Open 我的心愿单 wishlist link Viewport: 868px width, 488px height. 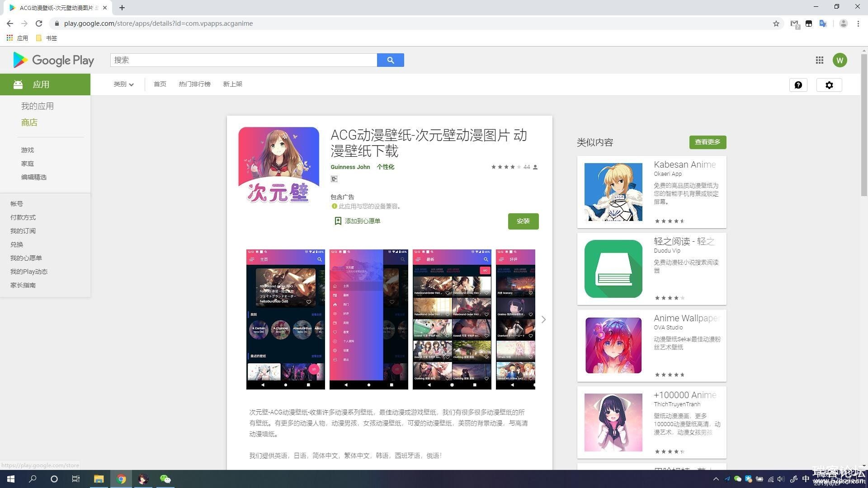point(26,258)
